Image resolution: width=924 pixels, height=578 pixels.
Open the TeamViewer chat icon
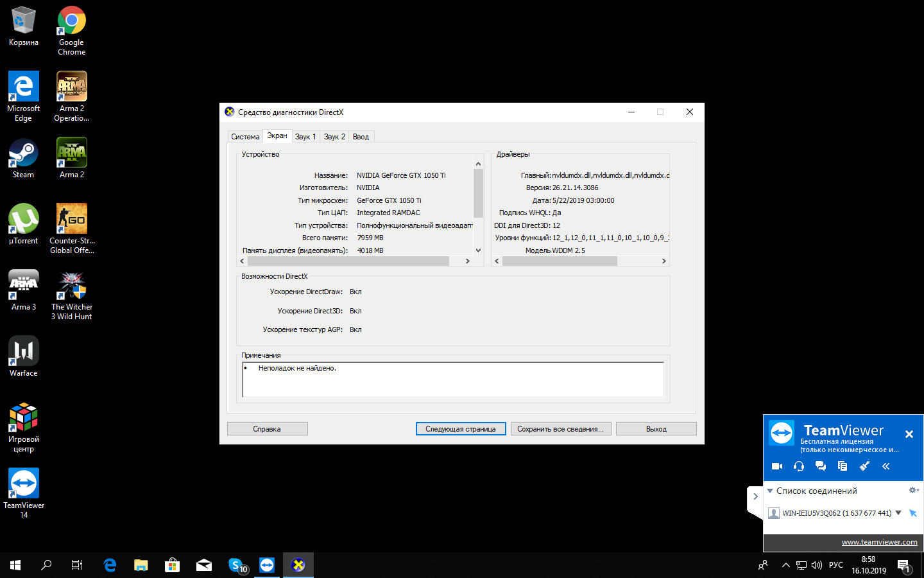(821, 466)
